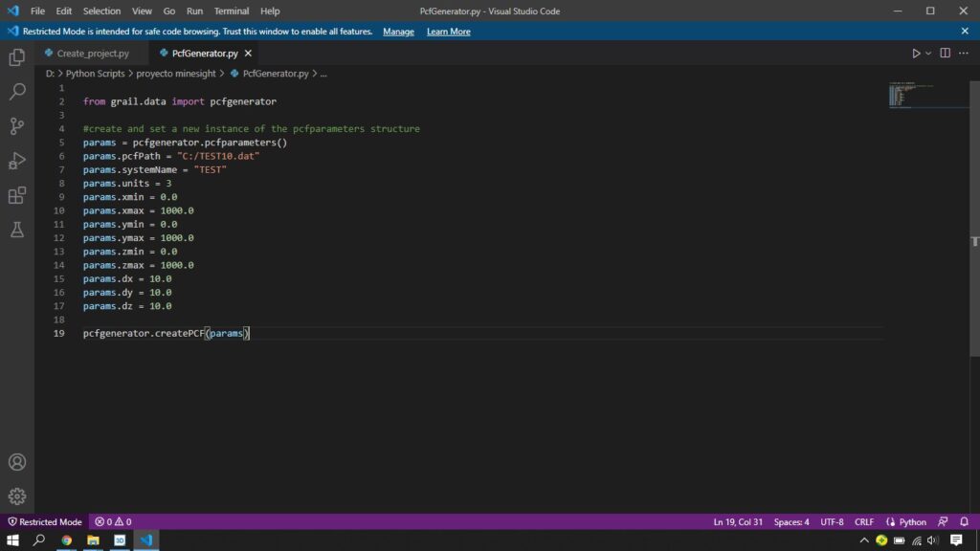Click the Learn More link
This screenshot has width=980, height=551.
click(x=448, y=32)
